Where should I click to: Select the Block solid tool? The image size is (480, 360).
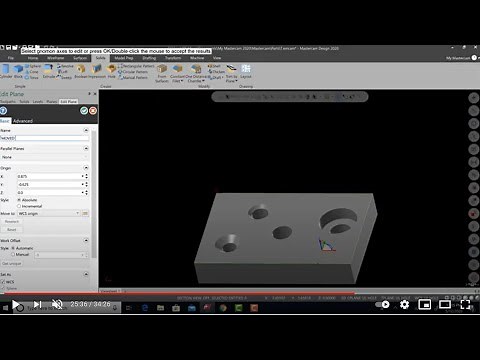[x=18, y=72]
